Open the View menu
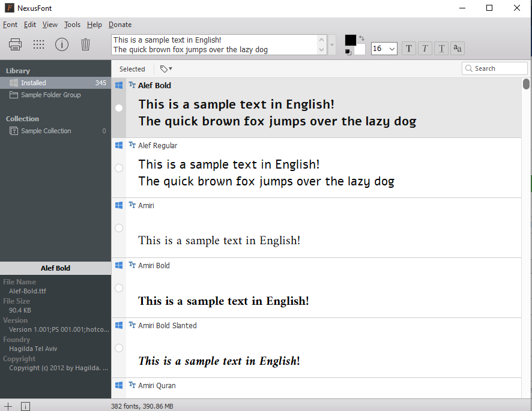 50,25
